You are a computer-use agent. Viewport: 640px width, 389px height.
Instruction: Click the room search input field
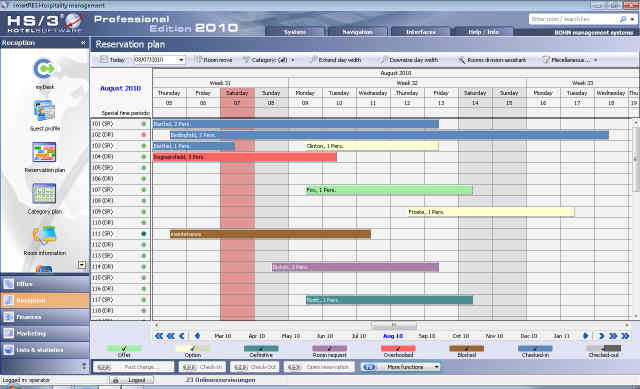click(x=573, y=19)
